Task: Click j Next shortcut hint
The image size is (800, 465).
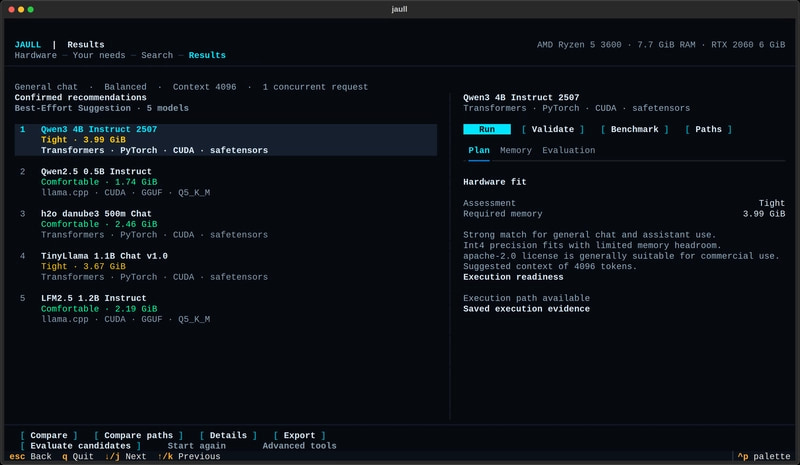Action: pos(126,456)
